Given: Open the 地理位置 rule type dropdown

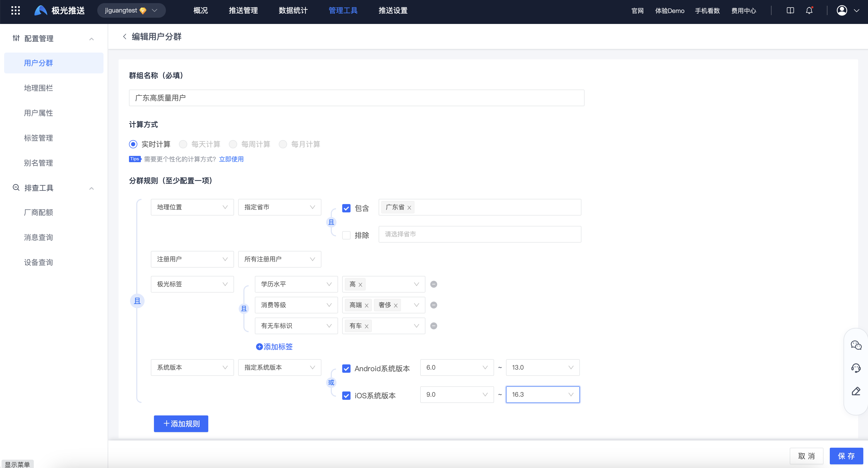Looking at the screenshot, I should click(x=192, y=207).
